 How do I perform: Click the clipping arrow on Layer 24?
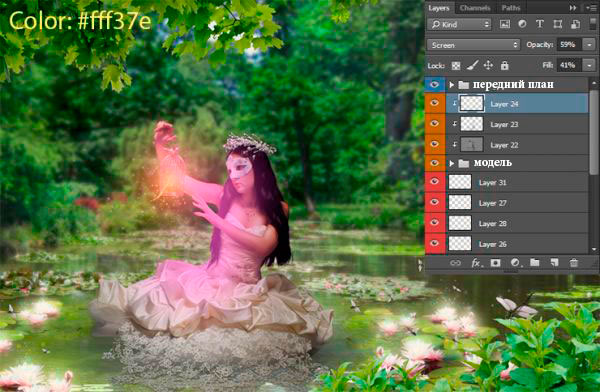(x=455, y=103)
